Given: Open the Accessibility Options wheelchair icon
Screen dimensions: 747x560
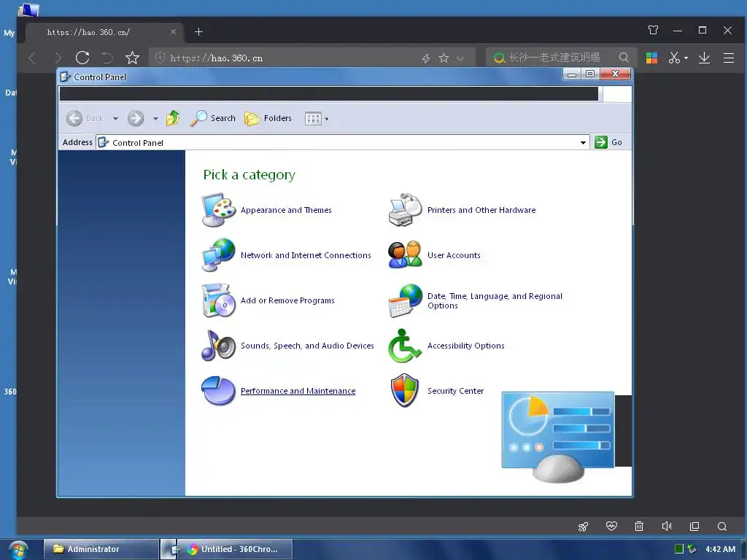Looking at the screenshot, I should (x=406, y=346).
